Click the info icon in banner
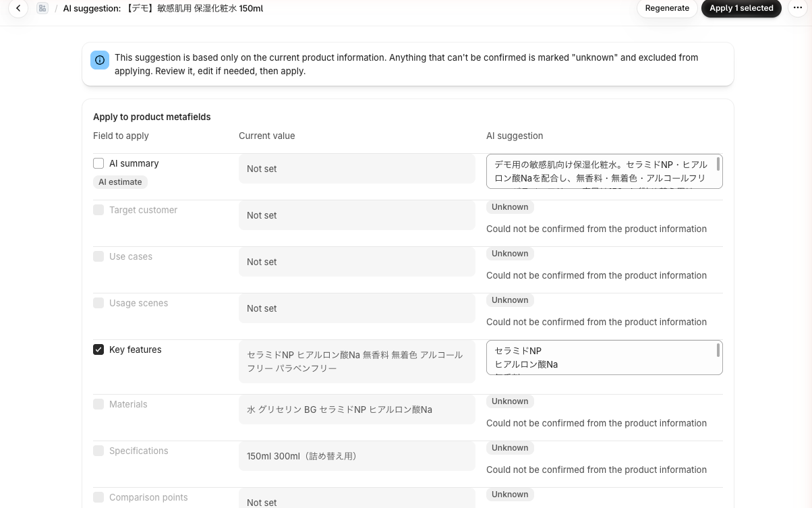 click(100, 60)
